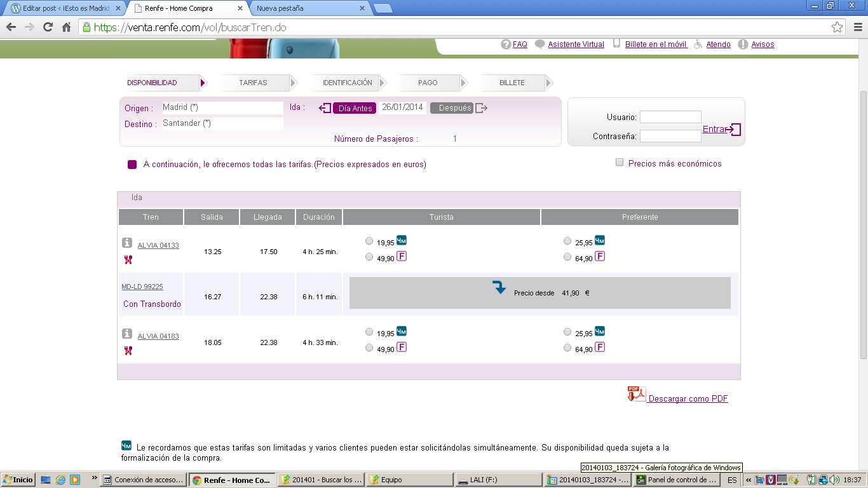Click the mobile phone icon for Billete en el móvil
Screen dimensions: 868x488
(x=616, y=43)
